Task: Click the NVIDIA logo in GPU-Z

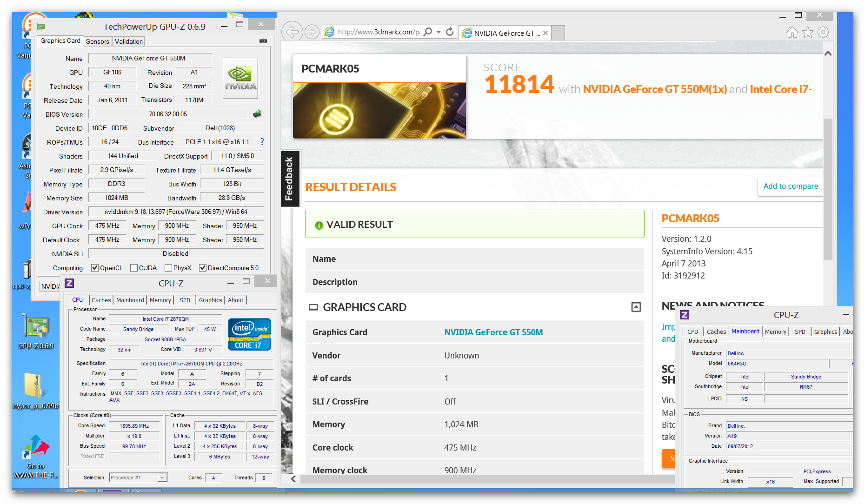Action: [x=240, y=78]
